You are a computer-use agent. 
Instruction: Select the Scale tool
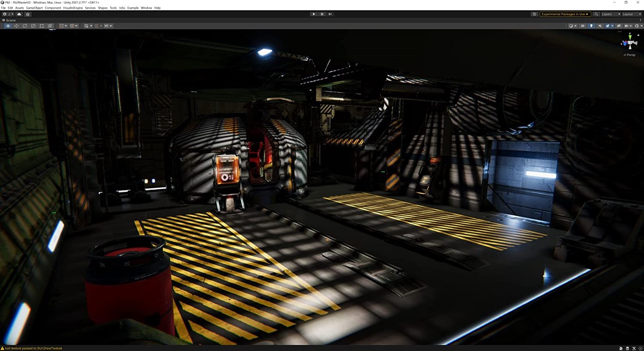point(33,26)
